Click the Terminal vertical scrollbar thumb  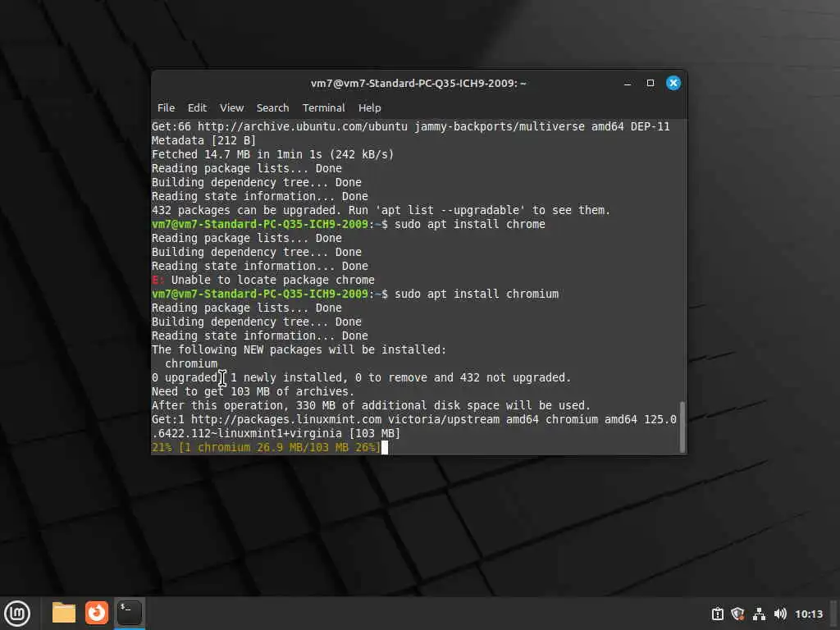click(682, 427)
